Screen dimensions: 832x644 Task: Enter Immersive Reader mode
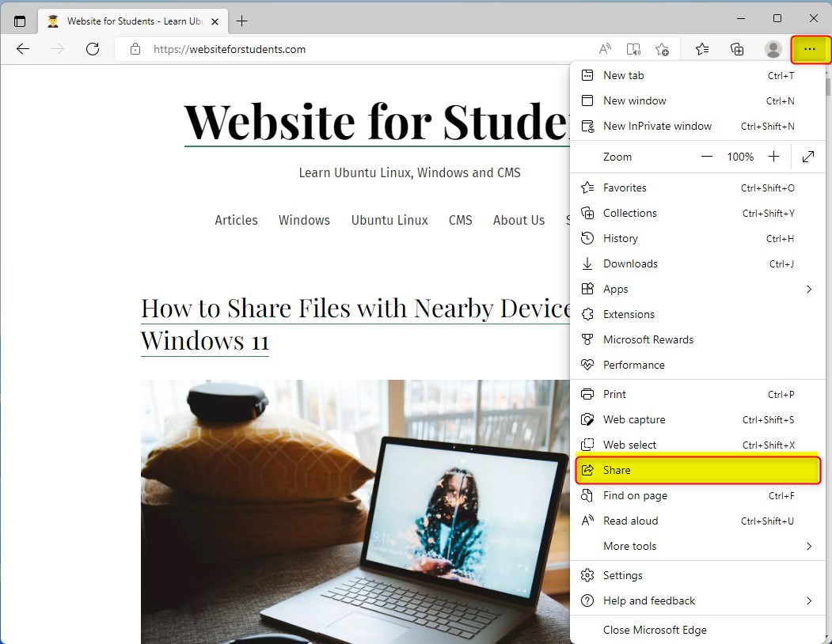[x=633, y=48]
